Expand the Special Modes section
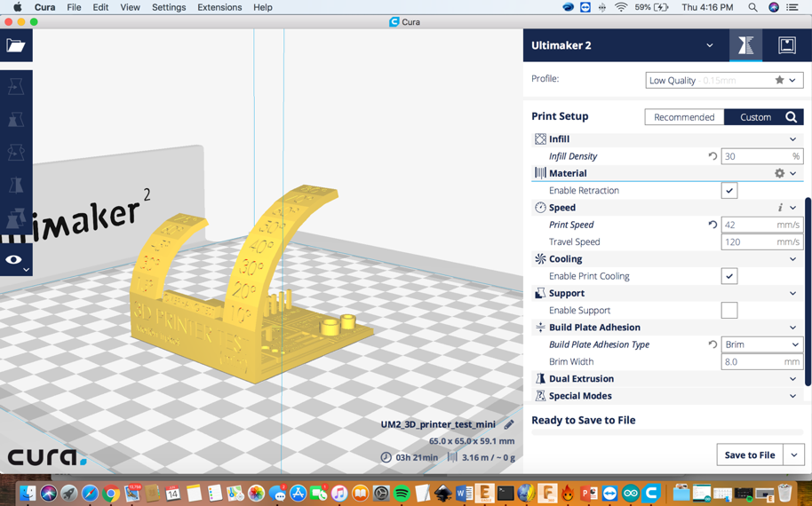Viewport: 812px width, 506px height. click(x=792, y=396)
